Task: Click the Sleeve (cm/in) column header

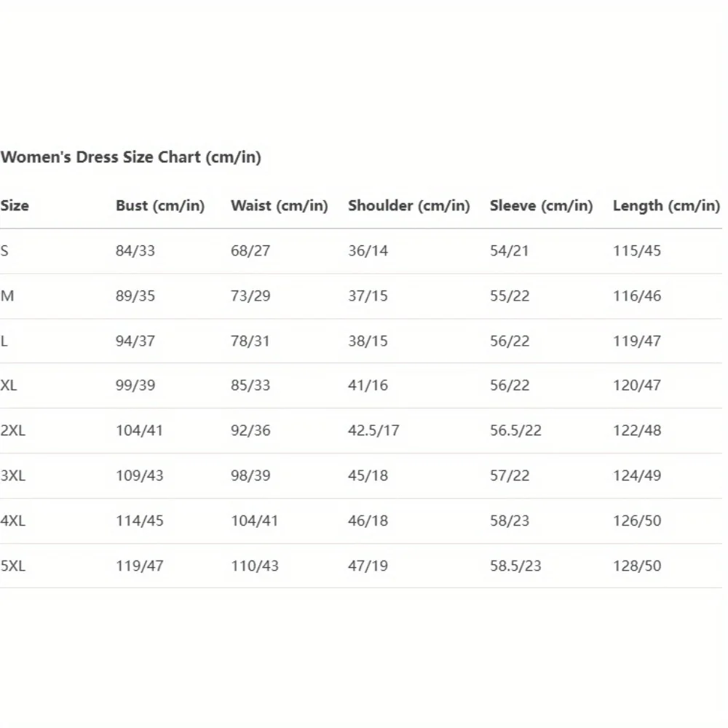Action: pyautogui.click(x=542, y=205)
